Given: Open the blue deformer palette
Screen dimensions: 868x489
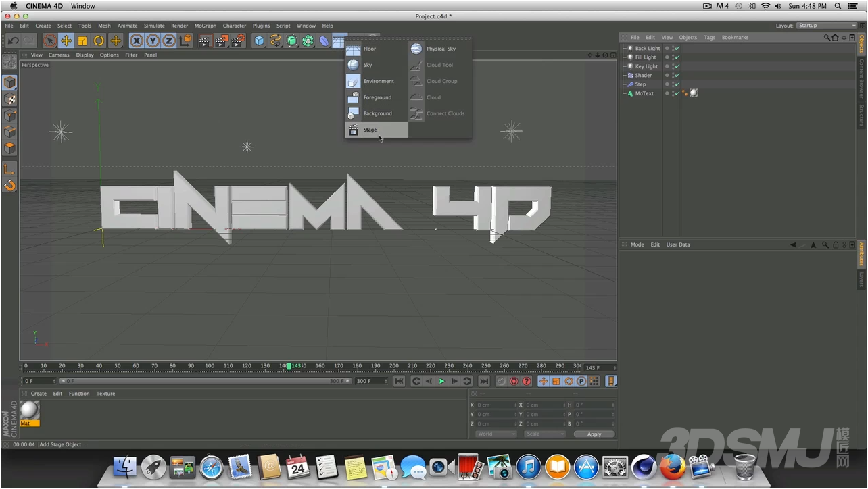Looking at the screenshot, I should (x=325, y=41).
